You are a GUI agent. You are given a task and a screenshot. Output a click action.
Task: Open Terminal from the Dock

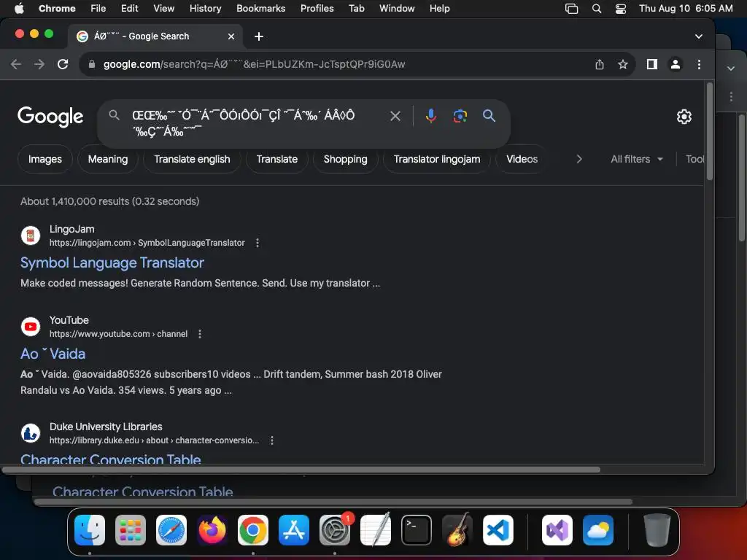pos(417,530)
